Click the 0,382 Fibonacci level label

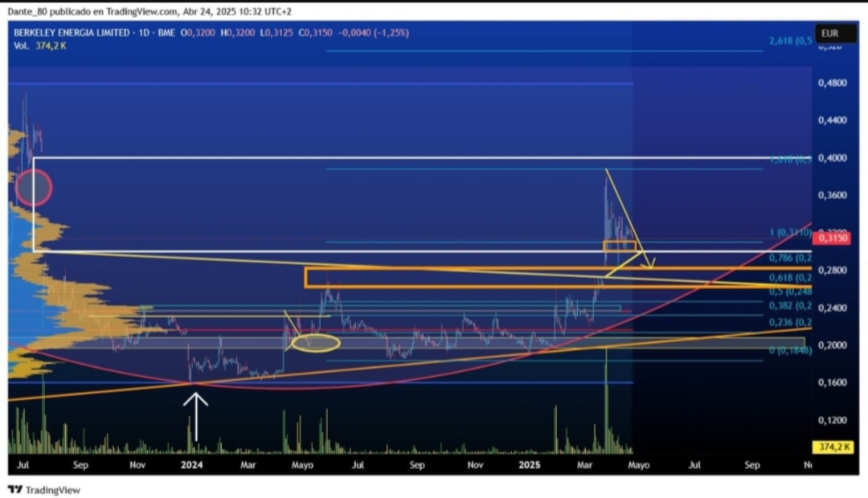[x=790, y=306]
